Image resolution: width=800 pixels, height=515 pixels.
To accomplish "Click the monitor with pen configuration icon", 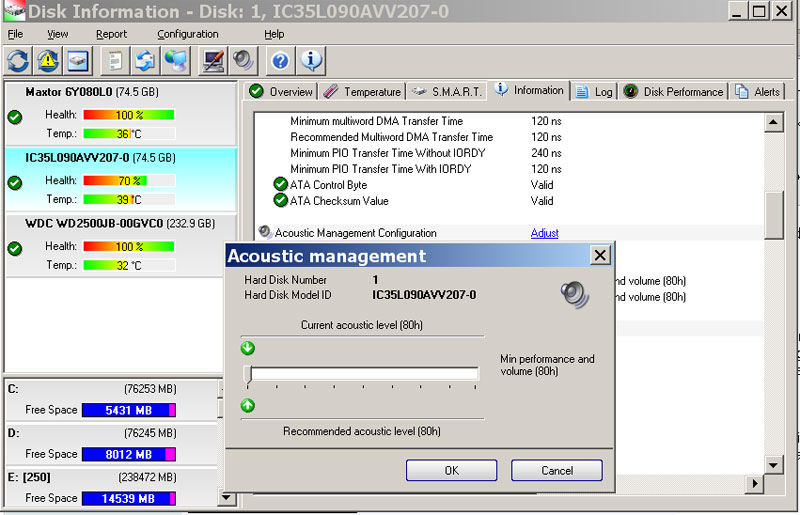I will pos(212,60).
